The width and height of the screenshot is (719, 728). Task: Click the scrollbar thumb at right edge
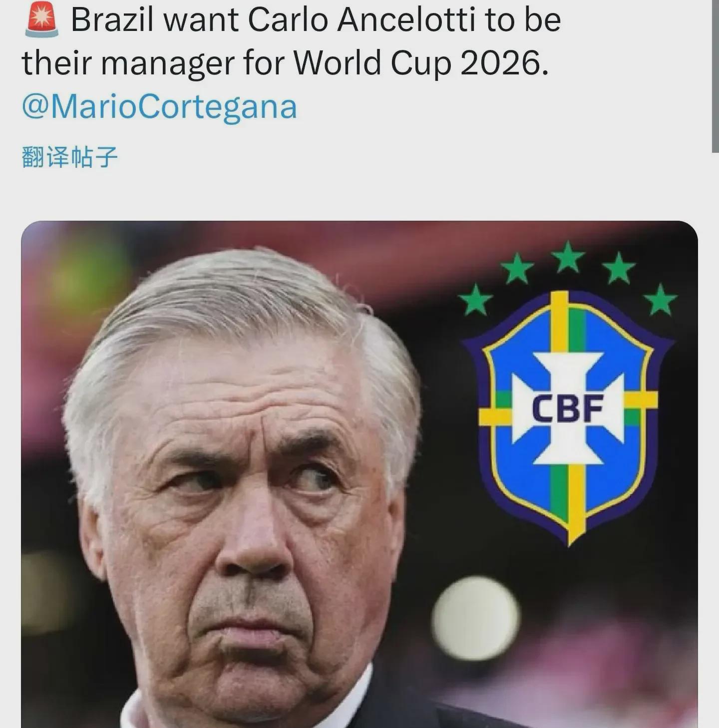coord(715,75)
